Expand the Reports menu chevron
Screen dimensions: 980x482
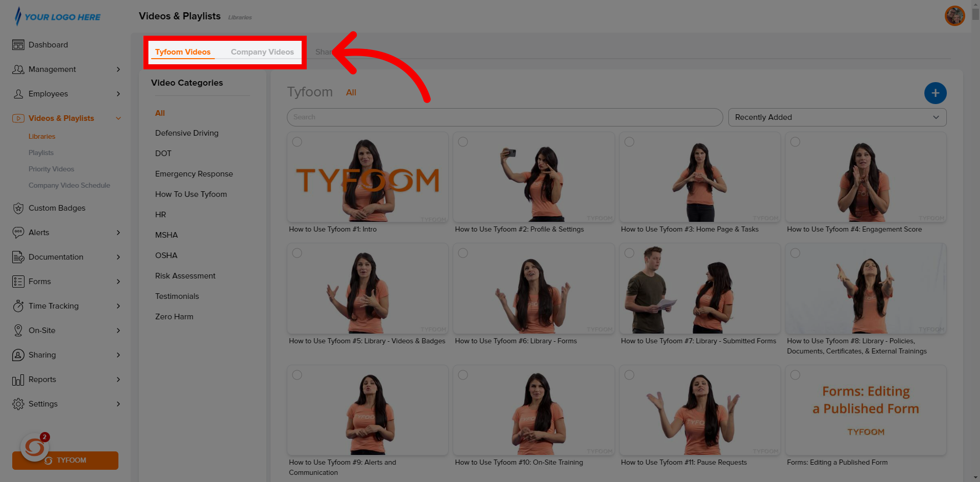pos(118,379)
